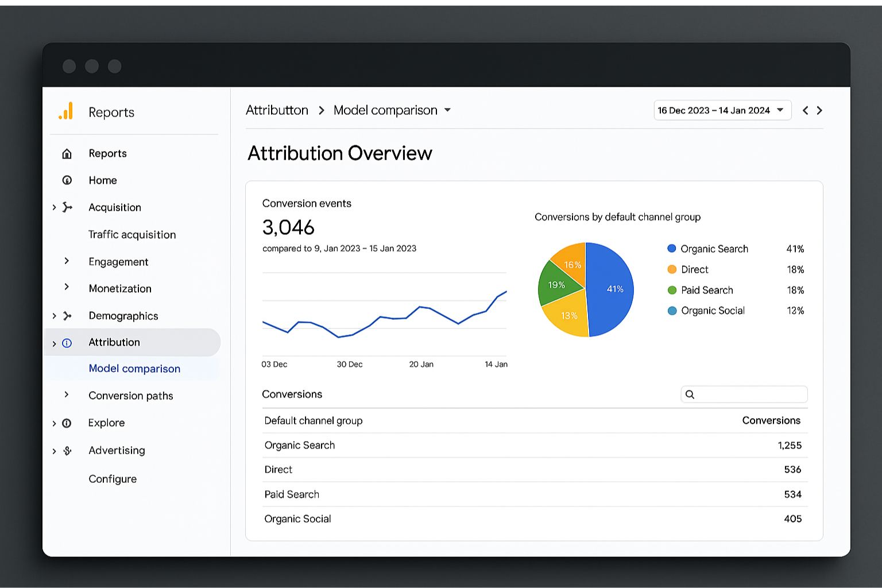The image size is (882, 588).
Task: Open the Acquisition section icon
Action: pyautogui.click(x=67, y=207)
